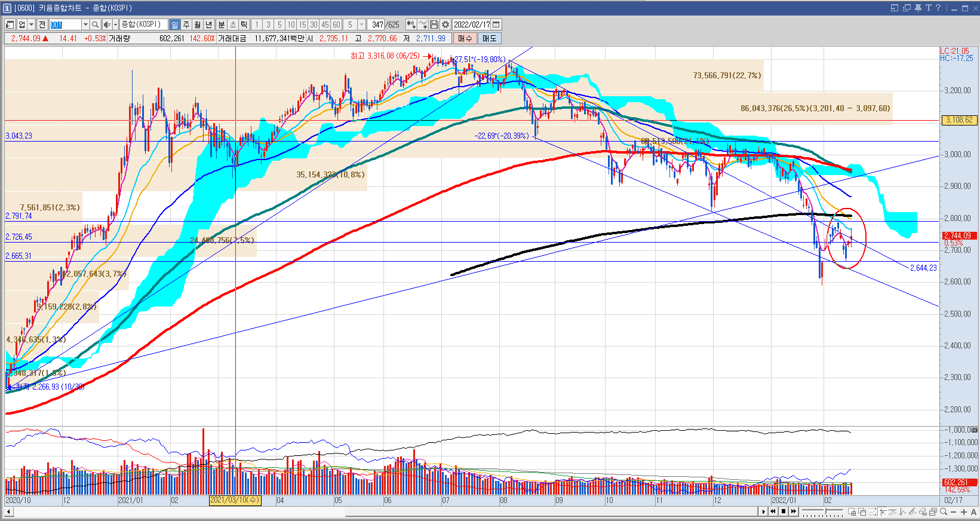Click the window layout icon in title bar
Image resolution: width=980 pixels, height=521 pixels.
895,8
